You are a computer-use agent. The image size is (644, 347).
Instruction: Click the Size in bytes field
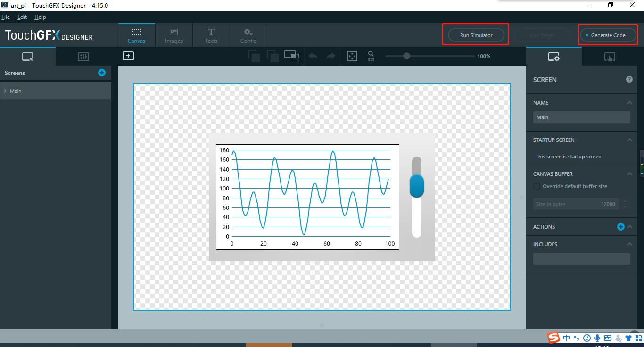point(577,204)
